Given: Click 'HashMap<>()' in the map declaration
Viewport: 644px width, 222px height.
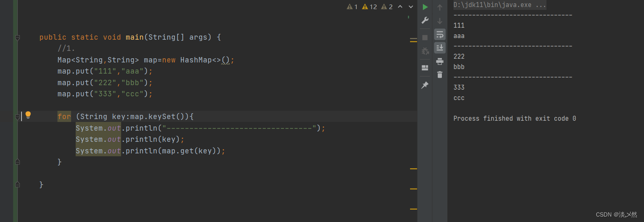Looking at the screenshot, I should (205, 60).
